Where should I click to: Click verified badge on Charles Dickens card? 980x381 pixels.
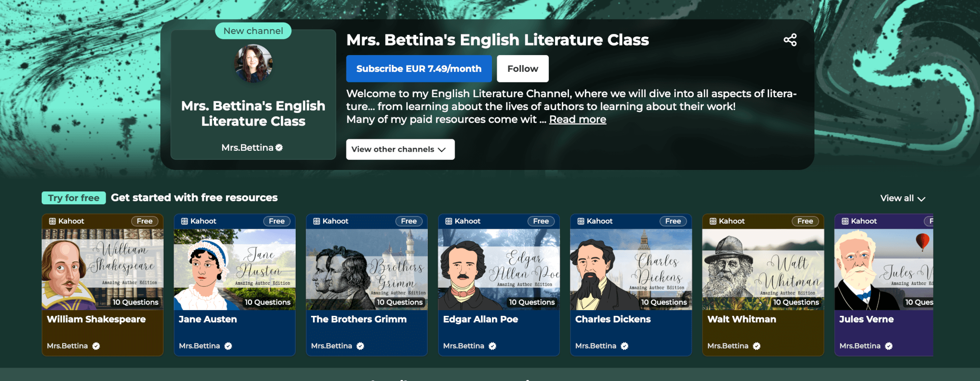(624, 346)
